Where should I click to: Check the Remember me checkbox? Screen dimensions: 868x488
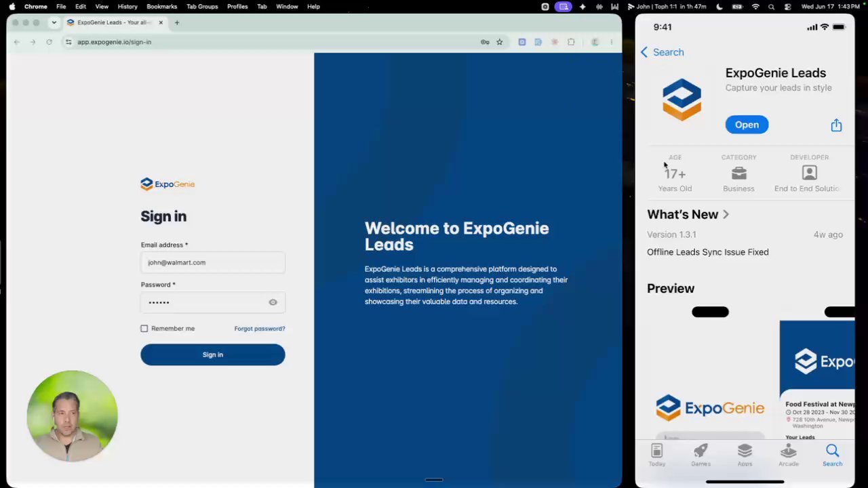144,329
